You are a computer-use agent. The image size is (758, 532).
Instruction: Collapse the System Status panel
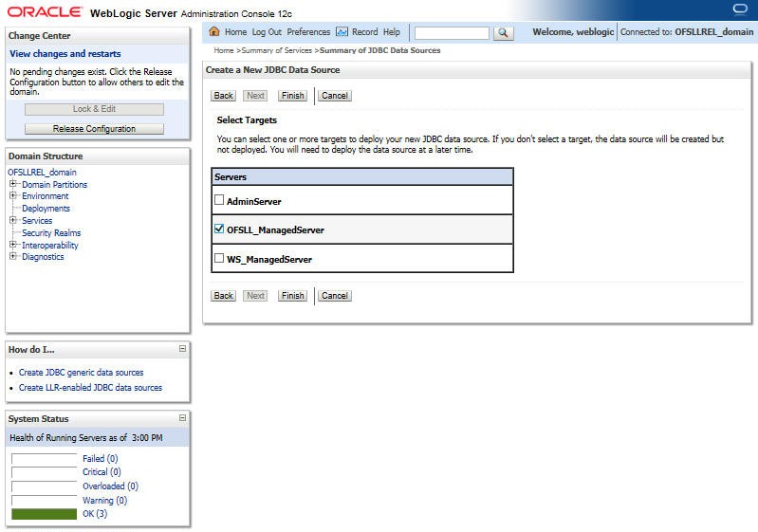click(182, 418)
